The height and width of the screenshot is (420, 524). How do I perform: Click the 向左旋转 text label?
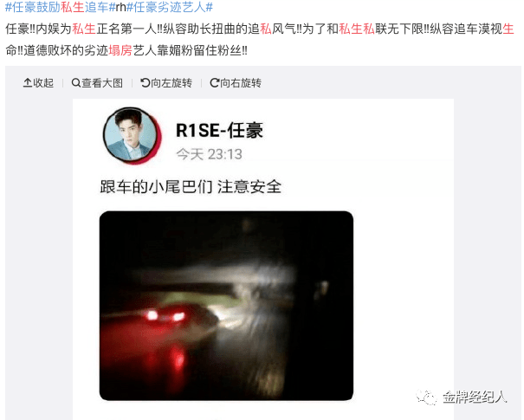pyautogui.click(x=171, y=83)
